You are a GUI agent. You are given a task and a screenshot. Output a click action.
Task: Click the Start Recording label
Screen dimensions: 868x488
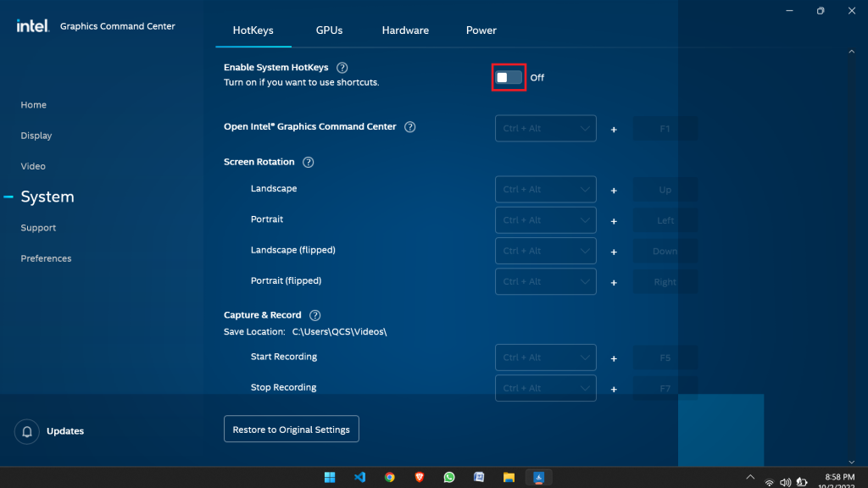tap(283, 357)
